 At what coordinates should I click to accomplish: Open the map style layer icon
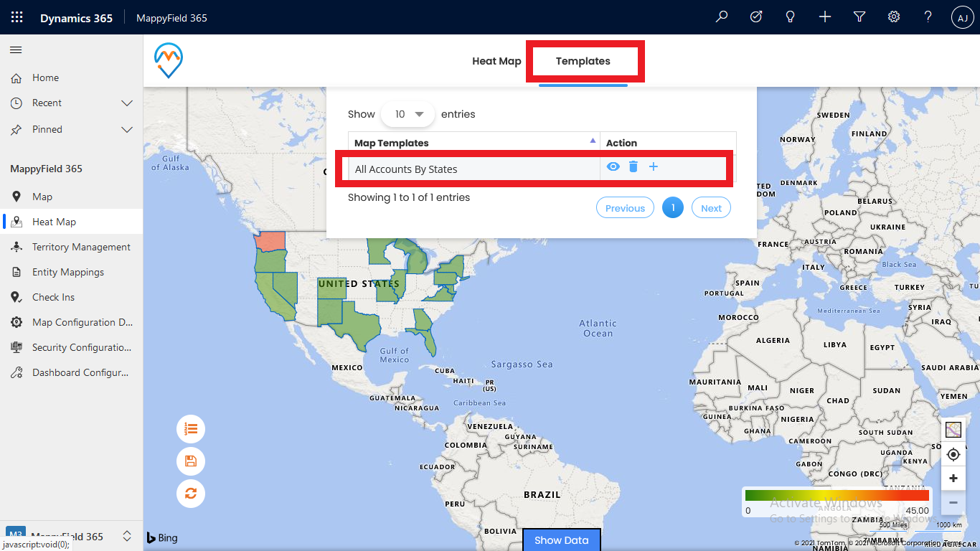point(953,430)
